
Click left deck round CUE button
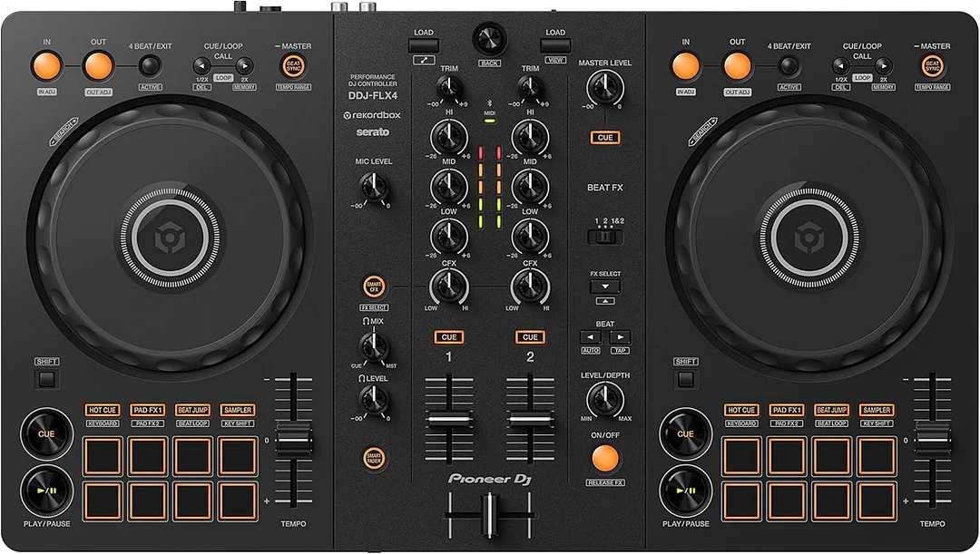47,434
